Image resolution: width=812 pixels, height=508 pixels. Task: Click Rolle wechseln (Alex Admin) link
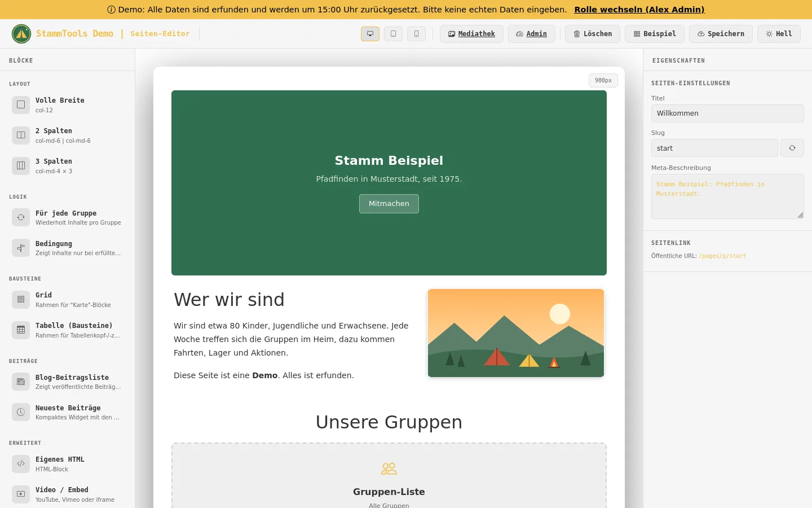click(639, 10)
